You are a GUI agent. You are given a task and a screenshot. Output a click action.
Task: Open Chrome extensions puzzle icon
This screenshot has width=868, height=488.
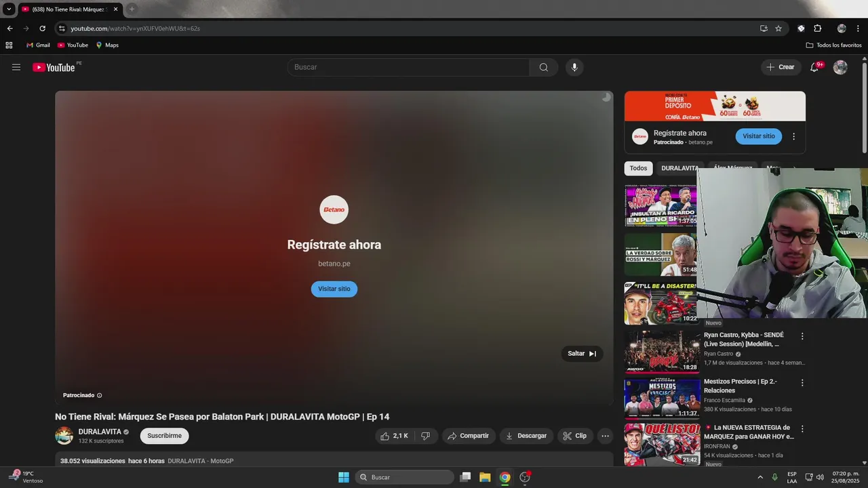pos(817,28)
